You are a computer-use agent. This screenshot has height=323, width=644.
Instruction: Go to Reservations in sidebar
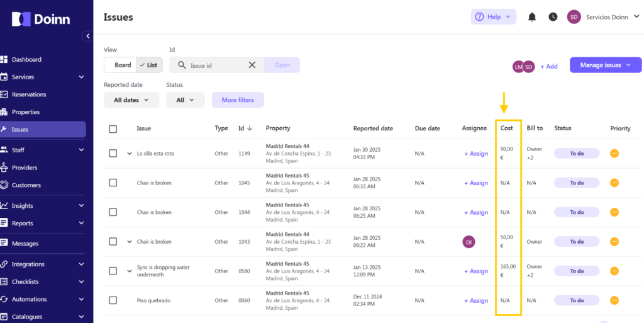click(x=29, y=94)
